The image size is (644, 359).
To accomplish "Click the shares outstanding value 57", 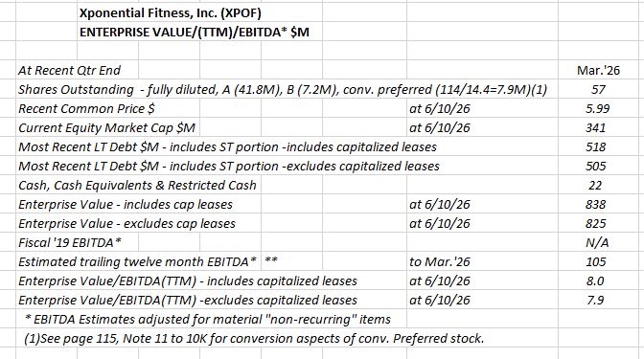I will [x=598, y=89].
